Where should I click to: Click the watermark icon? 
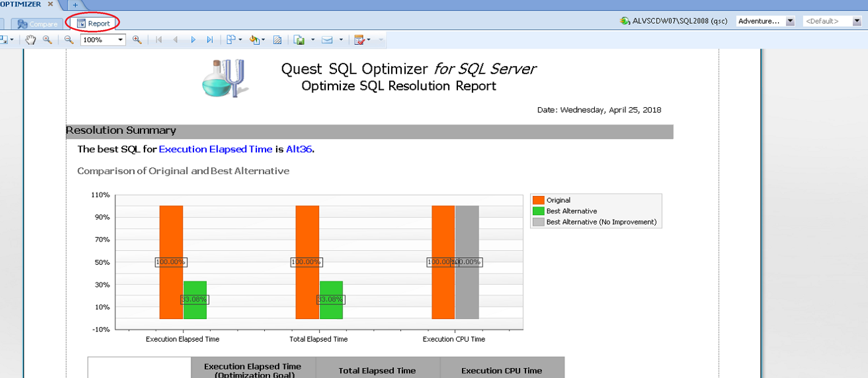pyautogui.click(x=277, y=40)
